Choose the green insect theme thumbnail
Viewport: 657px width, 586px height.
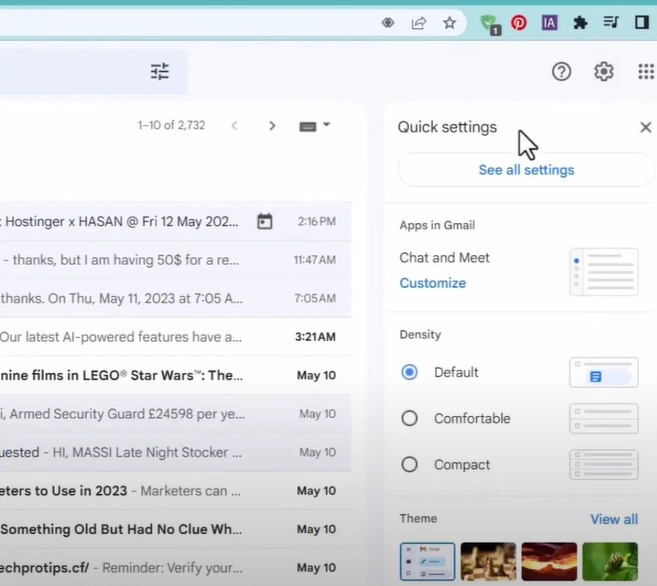pos(610,562)
